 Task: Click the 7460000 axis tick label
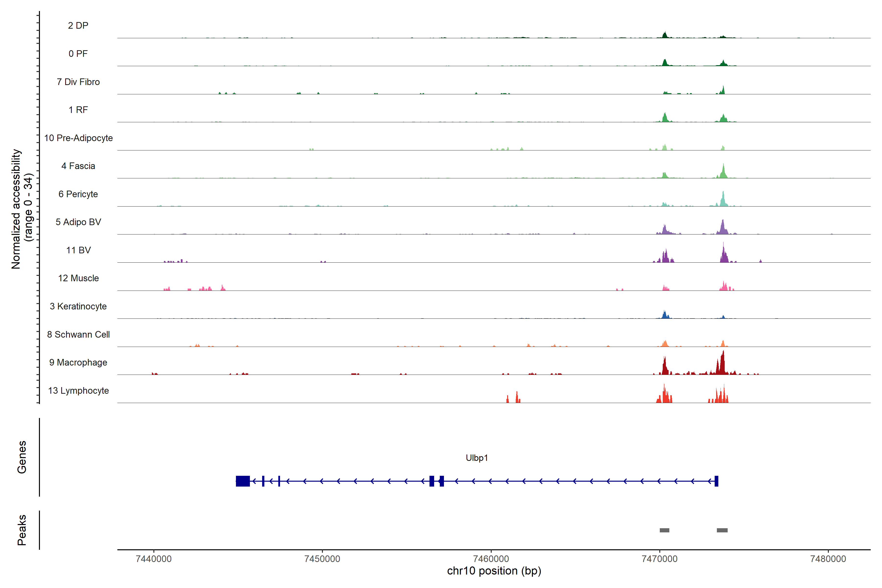tap(491, 559)
